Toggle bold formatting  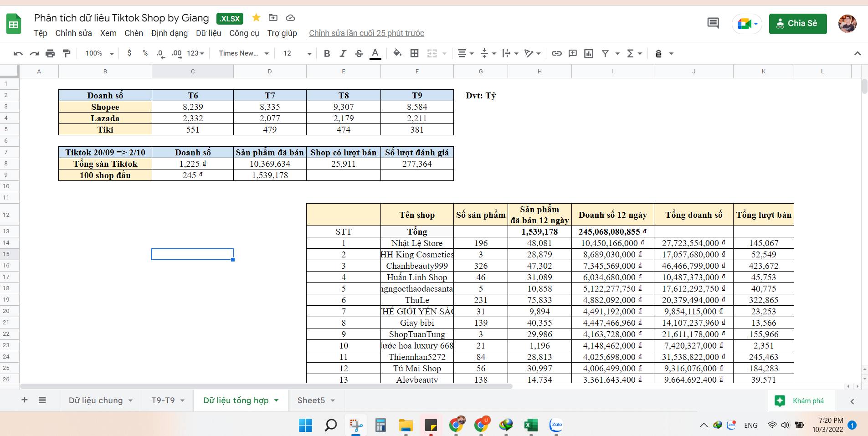(327, 54)
